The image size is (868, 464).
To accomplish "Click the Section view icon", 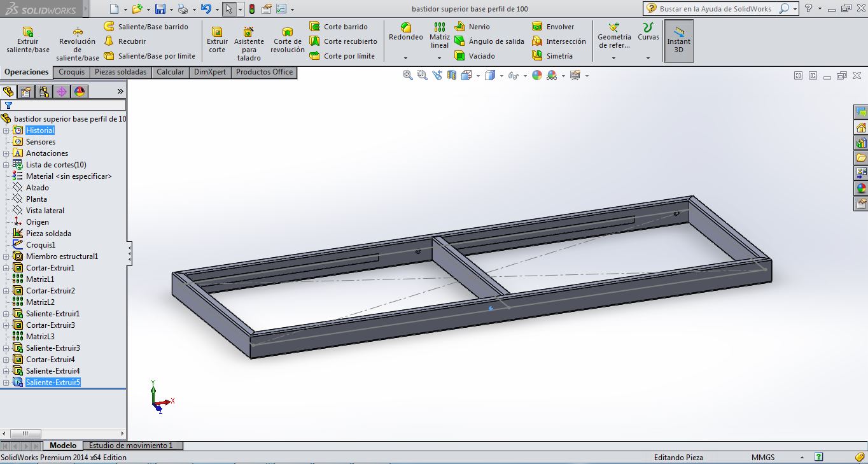I will click(x=452, y=75).
